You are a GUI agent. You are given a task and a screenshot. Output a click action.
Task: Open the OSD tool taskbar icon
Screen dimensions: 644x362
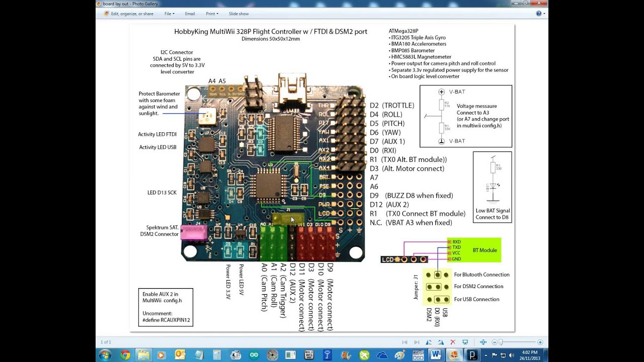click(418, 355)
